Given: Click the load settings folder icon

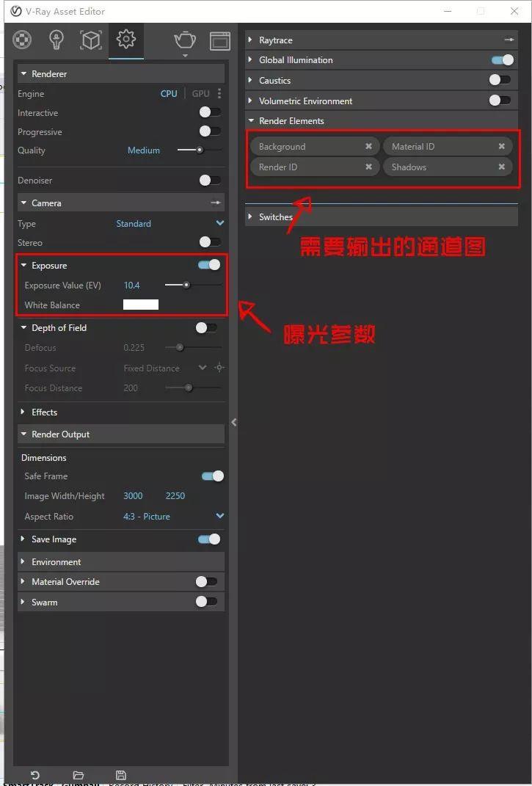Looking at the screenshot, I should [x=79, y=775].
